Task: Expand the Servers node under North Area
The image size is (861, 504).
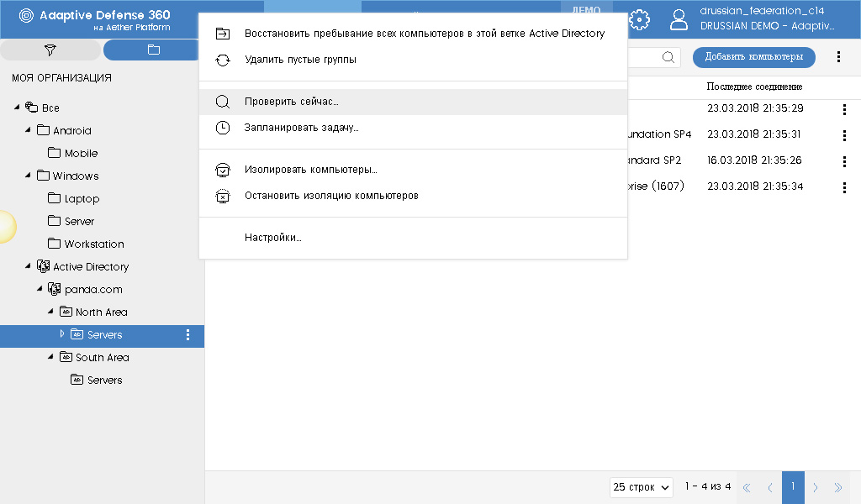Action: (x=61, y=334)
